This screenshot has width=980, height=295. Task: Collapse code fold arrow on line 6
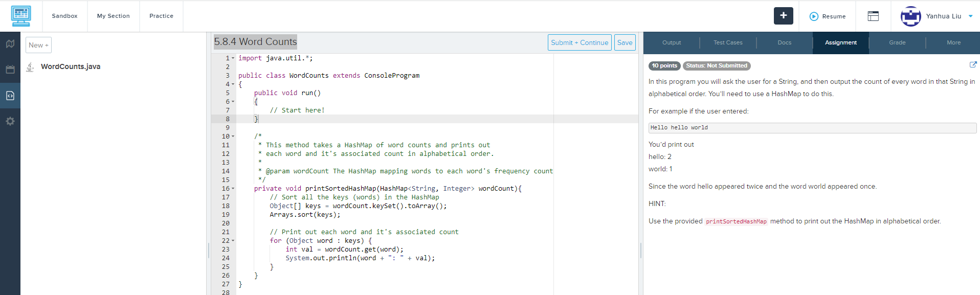click(233, 102)
